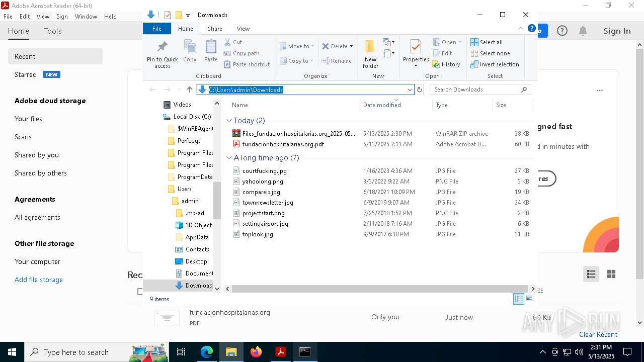Click Copy path in Clipboard group
The width and height of the screenshot is (644, 362).
(242, 53)
